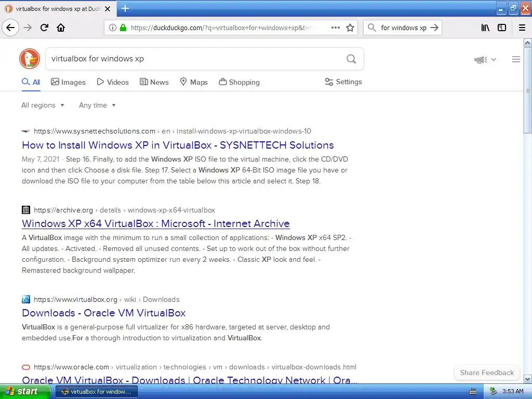This screenshot has height=399, width=532.
Task: Open a new tab with plus button
Action: [125, 8]
